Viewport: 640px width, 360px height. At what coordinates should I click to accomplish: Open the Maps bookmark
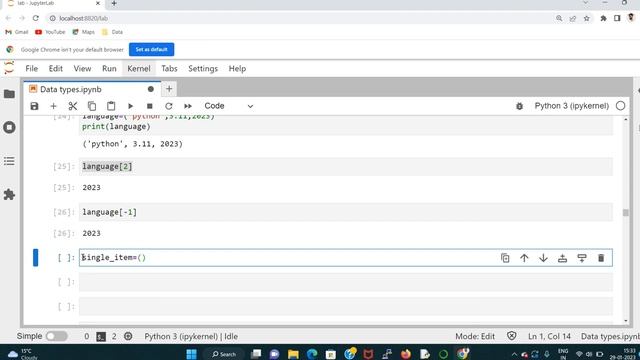tap(83, 32)
